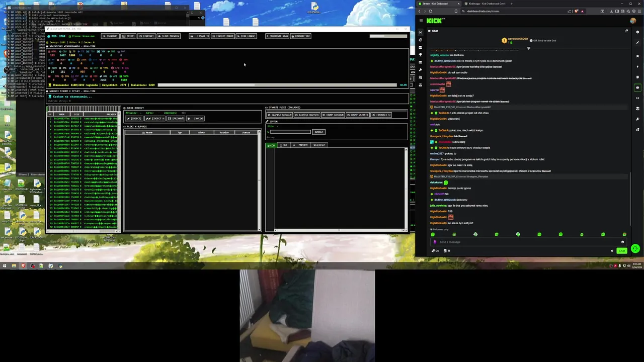The width and height of the screenshot is (644, 362).
Task: Open Stream section in Kick left sidebar
Action: click(x=421, y=32)
